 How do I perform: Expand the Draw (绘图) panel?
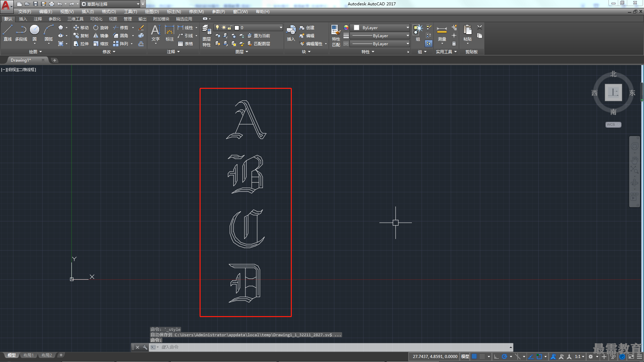(35, 52)
